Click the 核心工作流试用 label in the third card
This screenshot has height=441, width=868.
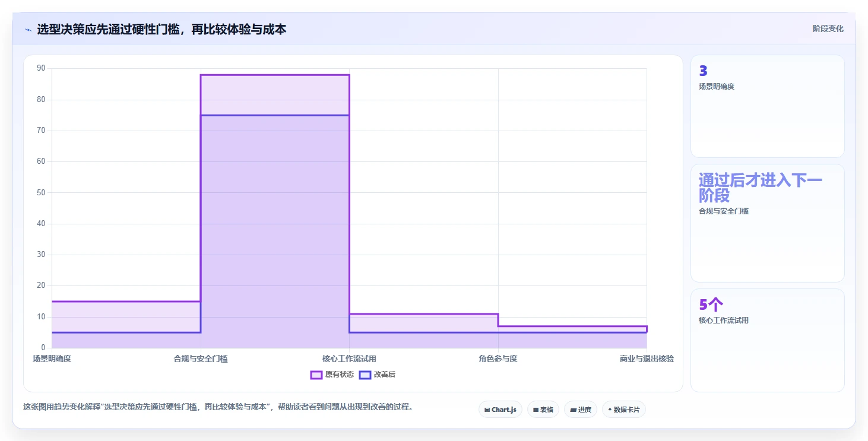pyautogui.click(x=724, y=321)
